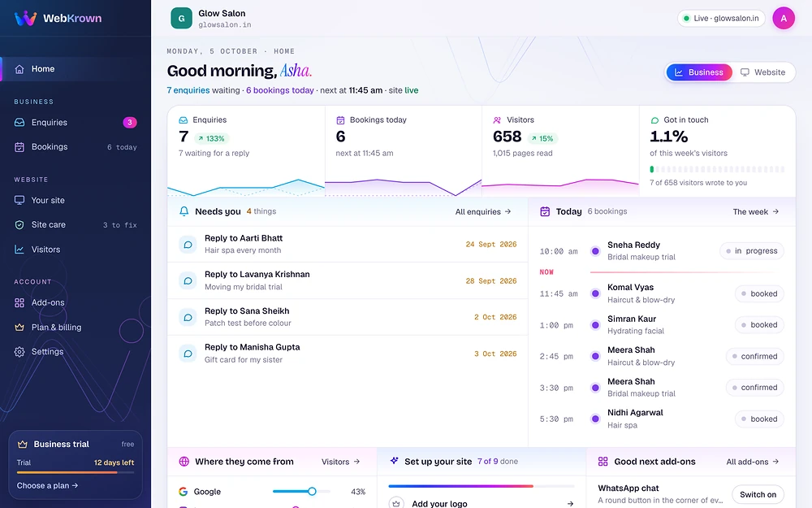Screen dimensions: 812x508
Task: Switch to Website view toggle
Action: coord(762,72)
